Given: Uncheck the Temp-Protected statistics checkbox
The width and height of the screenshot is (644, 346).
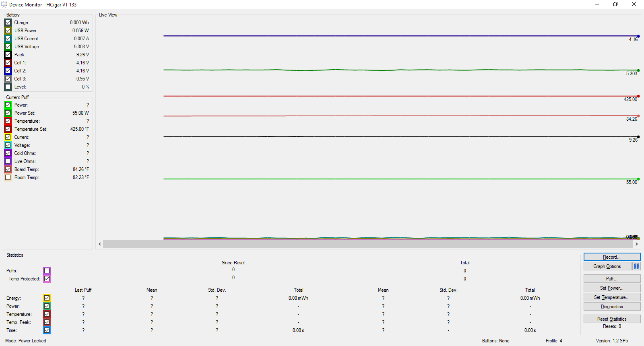Looking at the screenshot, I should tap(47, 279).
